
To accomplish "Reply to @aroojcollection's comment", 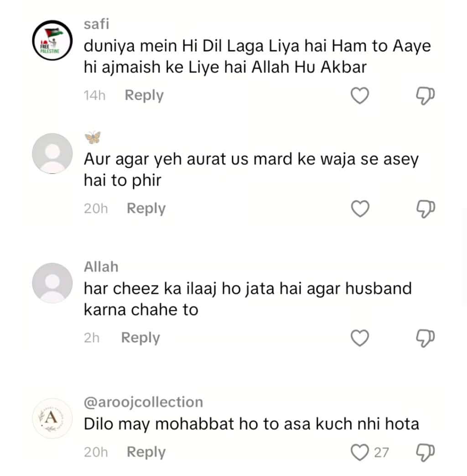I will coord(146,452).
